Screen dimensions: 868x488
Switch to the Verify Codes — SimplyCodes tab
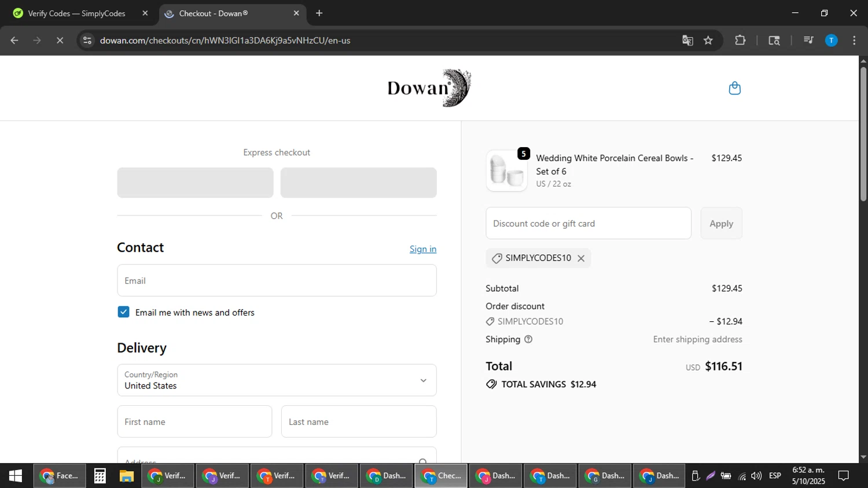coord(80,13)
